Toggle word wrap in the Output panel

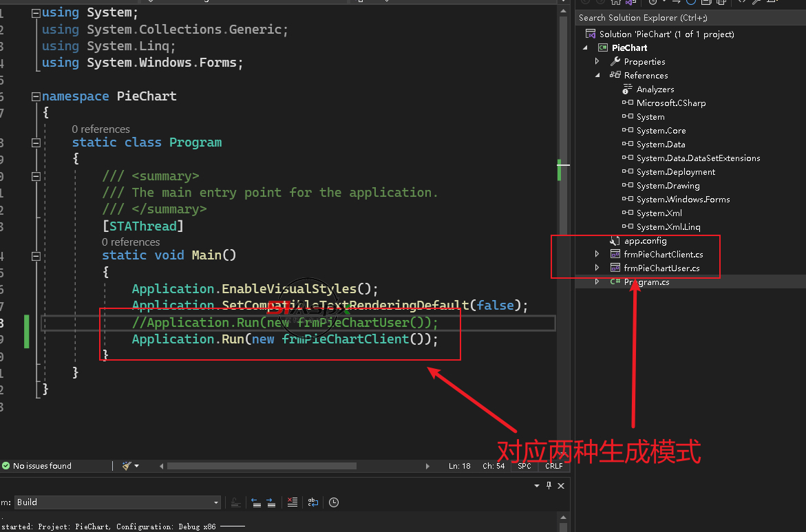coord(313,502)
